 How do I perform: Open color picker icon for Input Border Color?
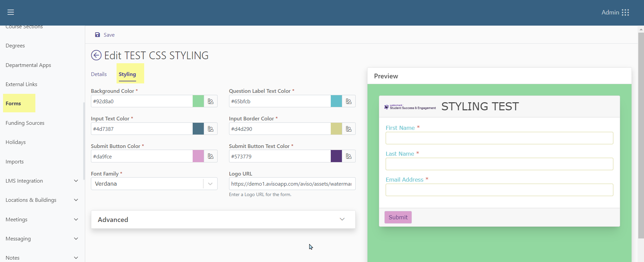coord(349,129)
